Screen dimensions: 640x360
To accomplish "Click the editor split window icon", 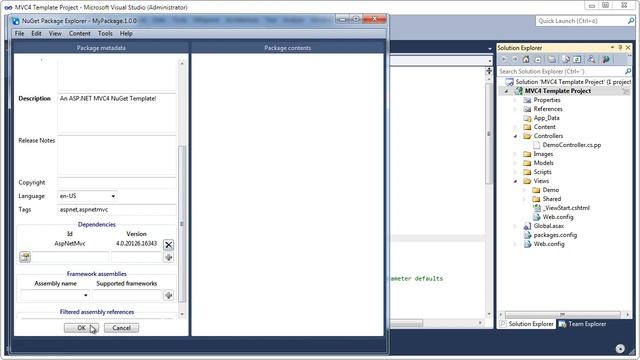I will click(x=489, y=71).
